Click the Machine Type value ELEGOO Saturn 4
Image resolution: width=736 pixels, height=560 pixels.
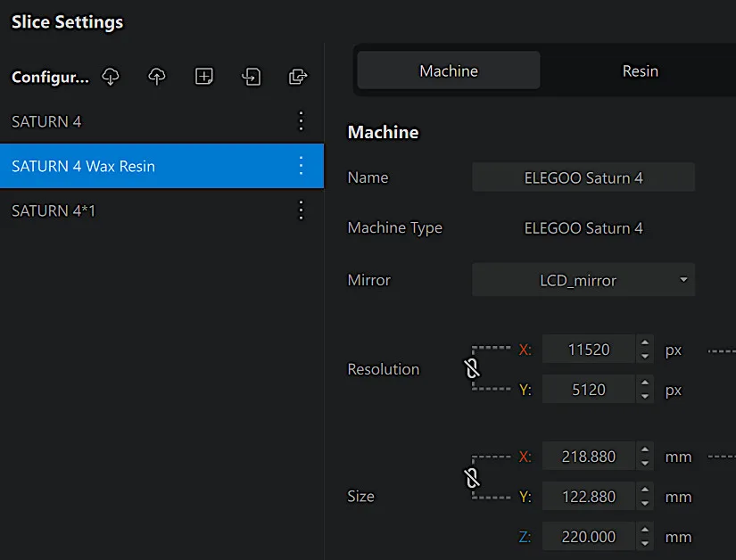coord(583,228)
